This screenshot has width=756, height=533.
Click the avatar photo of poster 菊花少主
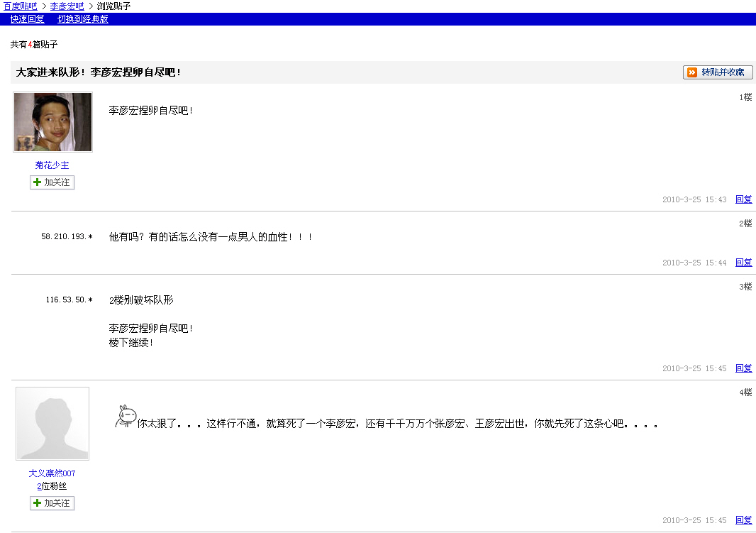click(x=52, y=122)
